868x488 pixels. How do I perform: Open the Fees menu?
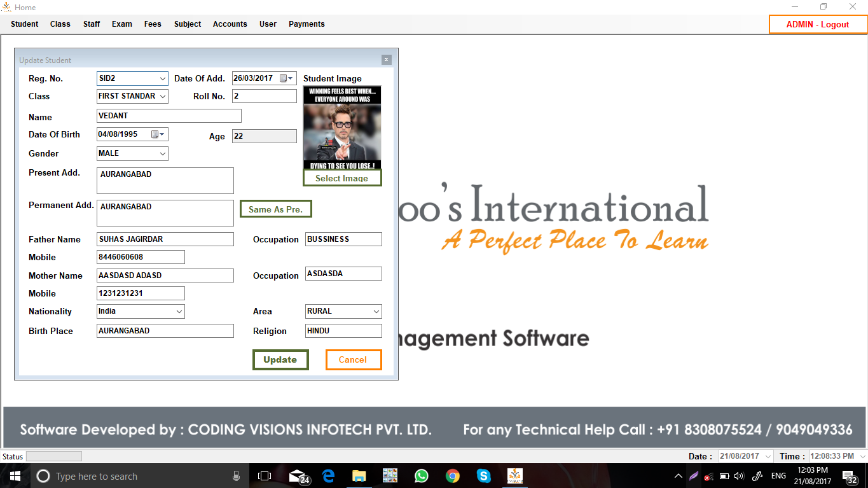[153, 24]
